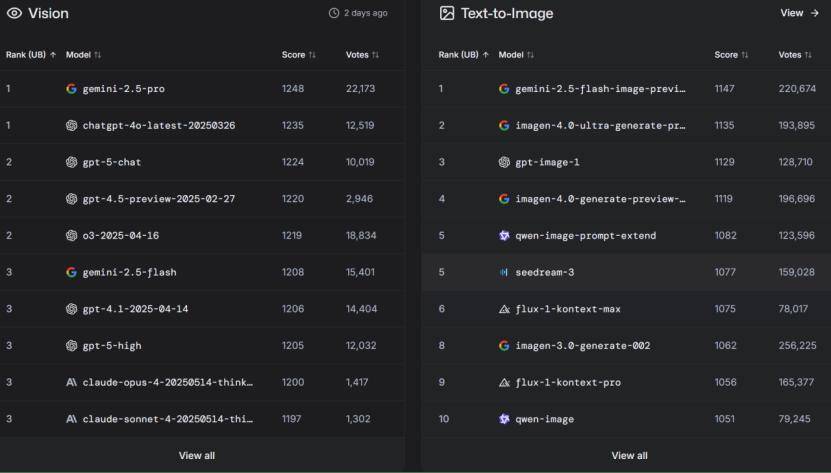Click the Qwen icon next to qwen-image-prompt-extend
Image resolution: width=831 pixels, height=473 pixels.
point(504,235)
